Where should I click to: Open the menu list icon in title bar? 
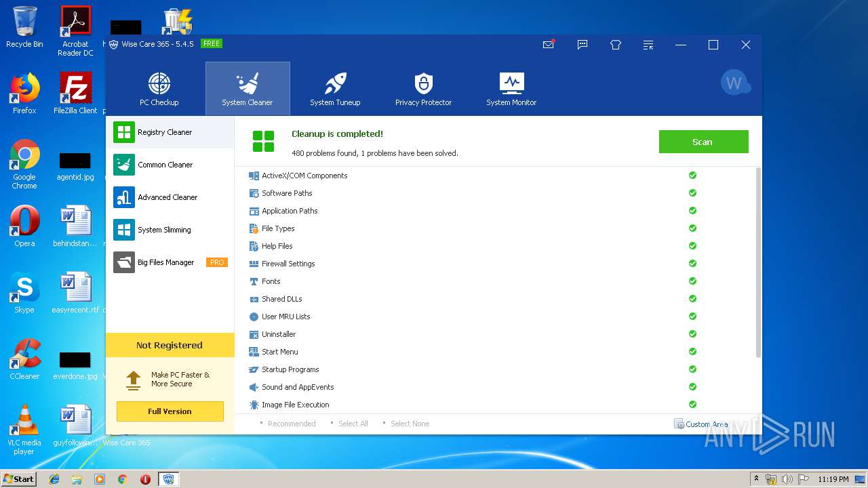[x=649, y=45]
